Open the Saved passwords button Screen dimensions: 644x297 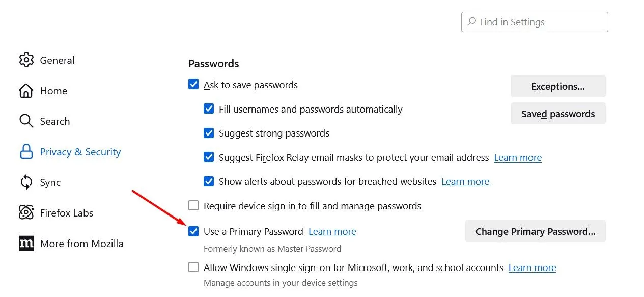coord(558,114)
